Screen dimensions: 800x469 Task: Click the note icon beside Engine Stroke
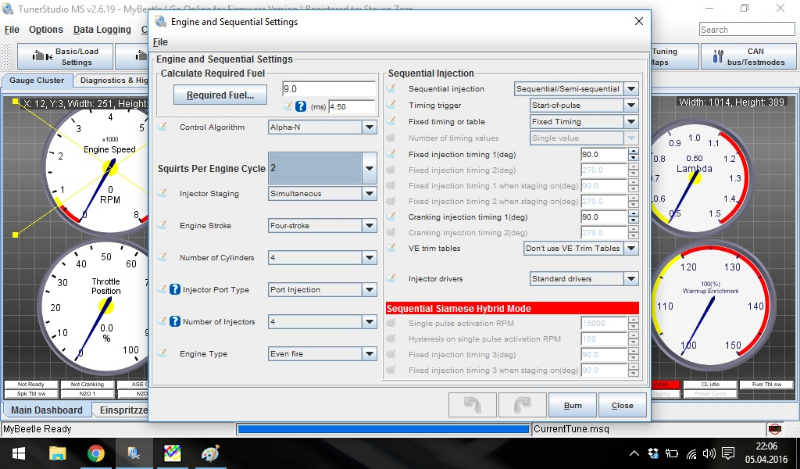coord(163,226)
